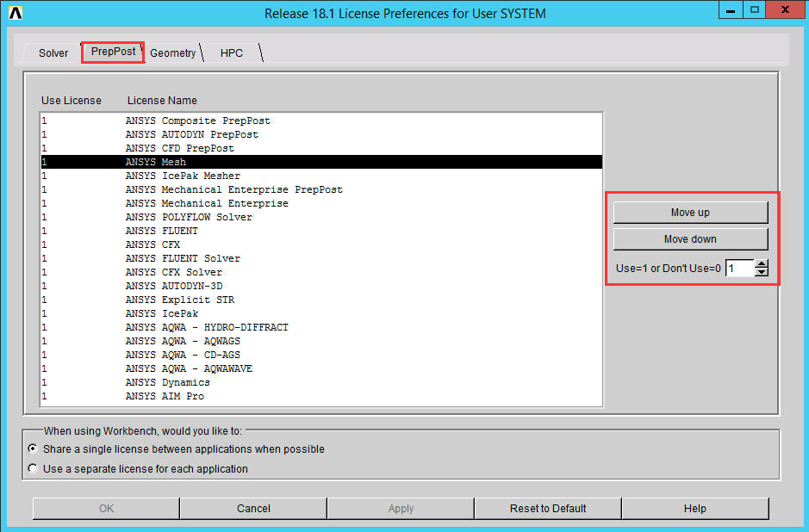Viewport: 809px width, 532px height.
Task: Select ANSYS IcePak Mesher row
Action: coord(321,176)
